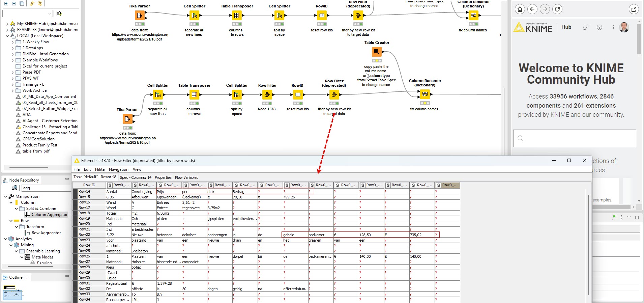Click the shopping cart icon in Hub
This screenshot has width=644, height=303.
(585, 27)
